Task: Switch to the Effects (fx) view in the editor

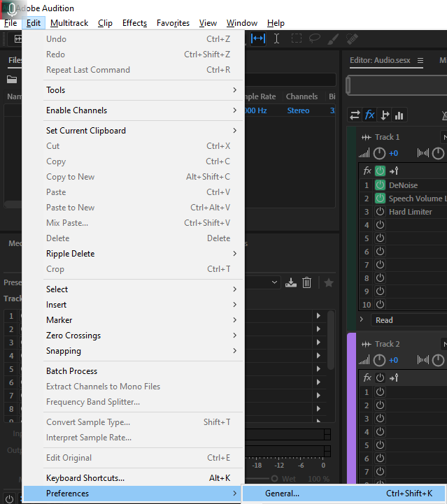Action: (370, 115)
